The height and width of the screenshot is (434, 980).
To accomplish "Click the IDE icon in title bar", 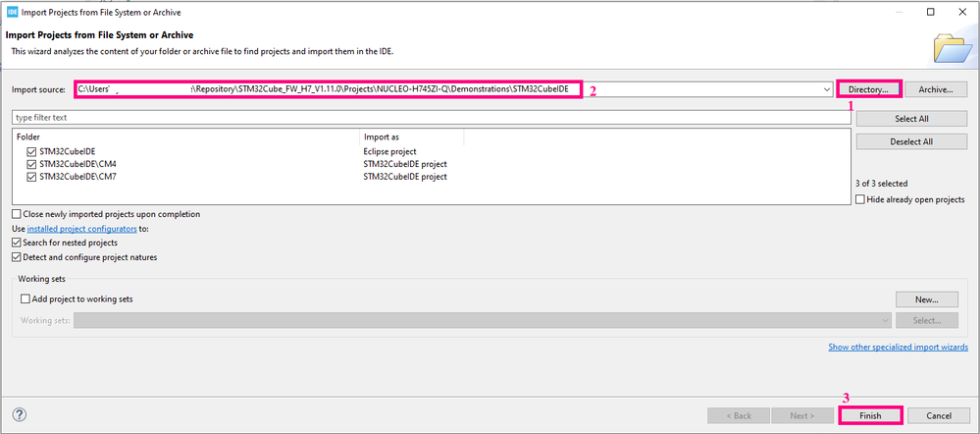I will [x=12, y=12].
